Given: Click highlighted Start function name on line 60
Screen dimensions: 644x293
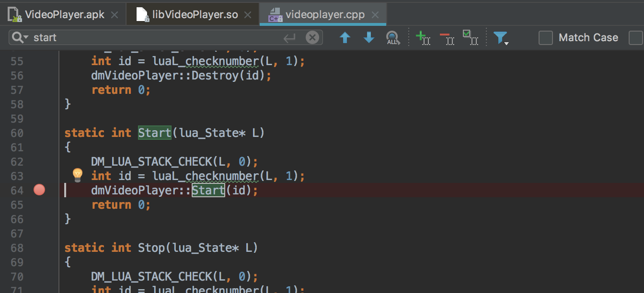Looking at the screenshot, I should point(154,133).
